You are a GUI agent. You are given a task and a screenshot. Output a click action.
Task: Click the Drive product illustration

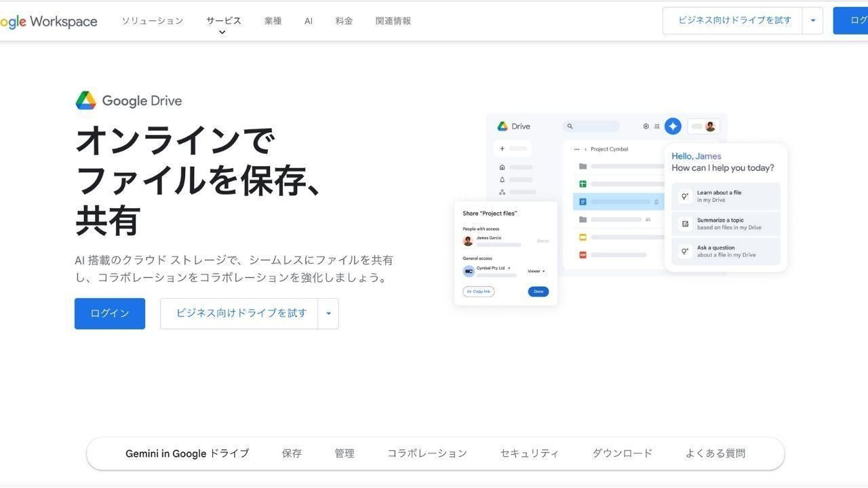[620, 209]
